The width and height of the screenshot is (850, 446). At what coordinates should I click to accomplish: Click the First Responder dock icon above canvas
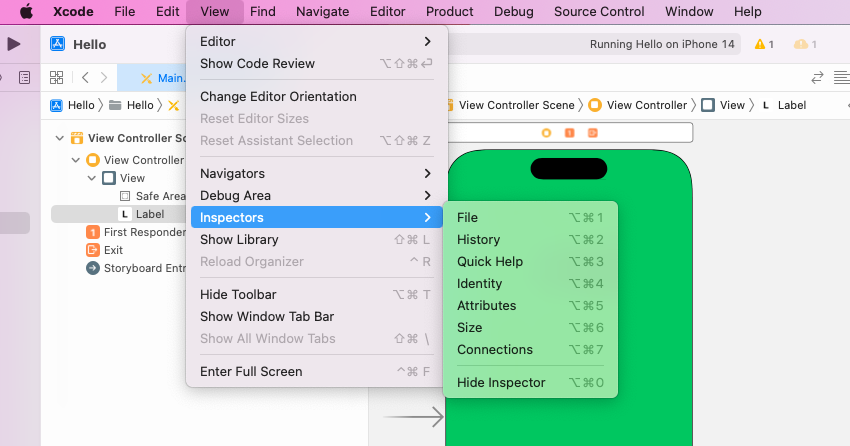point(569,133)
